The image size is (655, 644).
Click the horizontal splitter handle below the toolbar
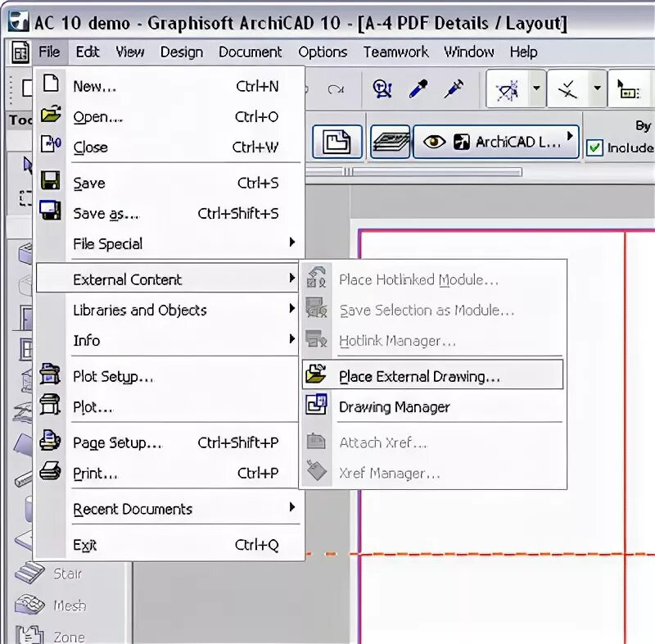point(347,172)
